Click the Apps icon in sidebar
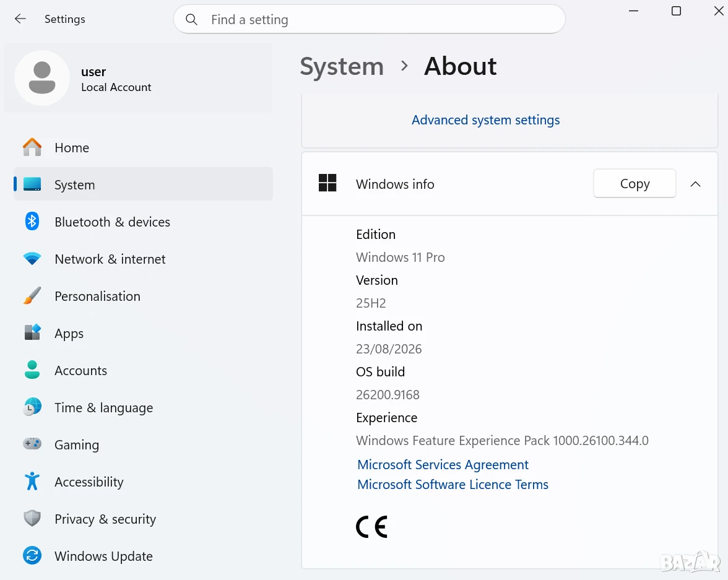 coord(32,332)
